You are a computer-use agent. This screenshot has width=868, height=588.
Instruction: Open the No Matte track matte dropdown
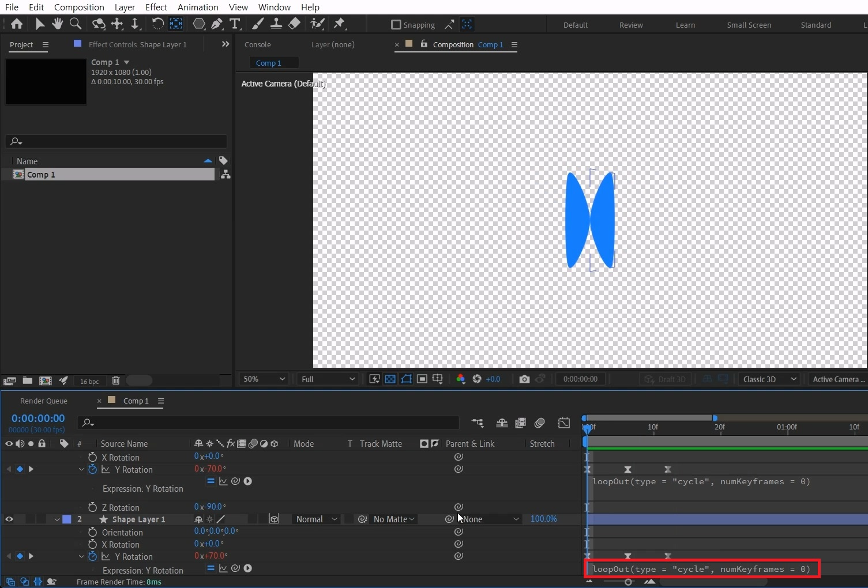pyautogui.click(x=394, y=519)
